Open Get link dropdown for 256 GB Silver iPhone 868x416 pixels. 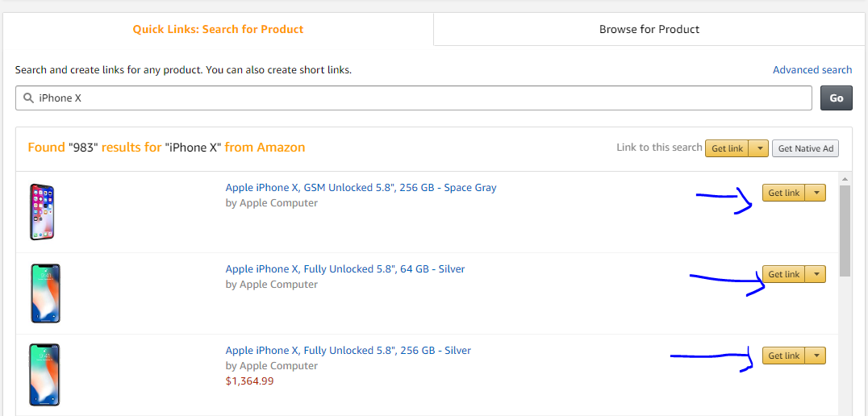(x=816, y=356)
